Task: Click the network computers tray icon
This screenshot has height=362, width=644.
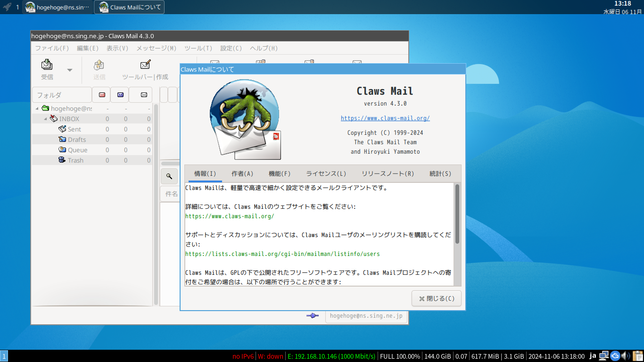Action: (603, 356)
